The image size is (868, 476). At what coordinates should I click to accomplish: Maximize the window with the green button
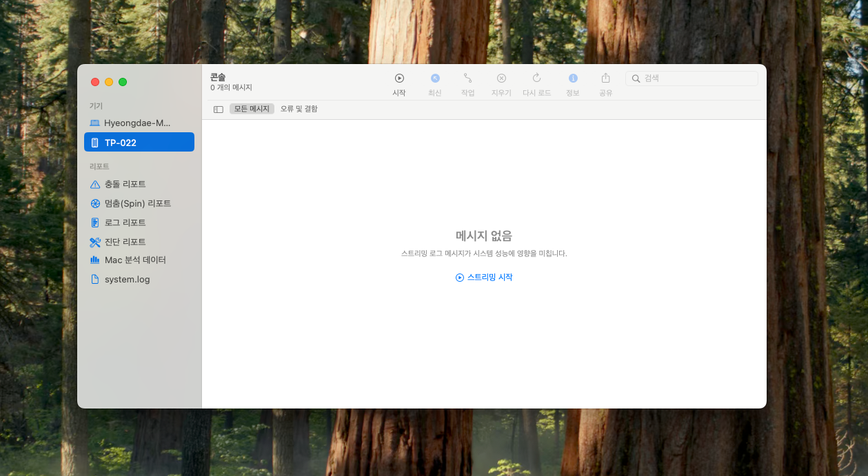(123, 82)
